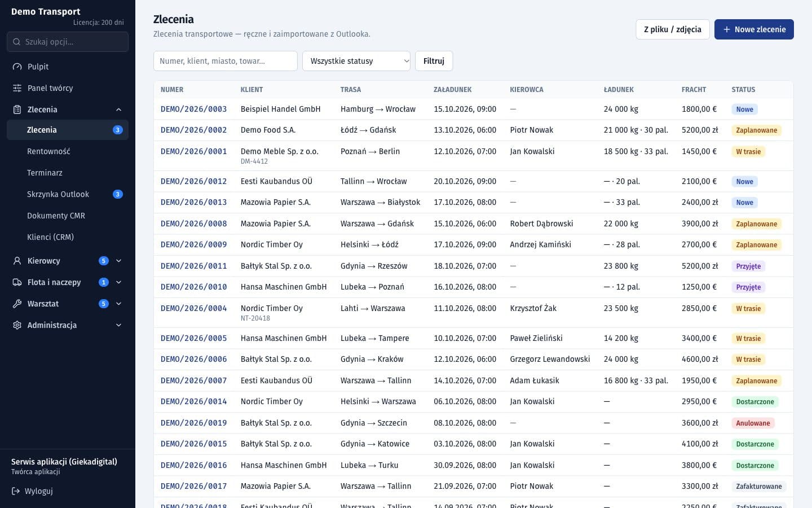Open order link DEMO/2026/0012
This screenshot has width=812, height=508.
[x=193, y=181]
